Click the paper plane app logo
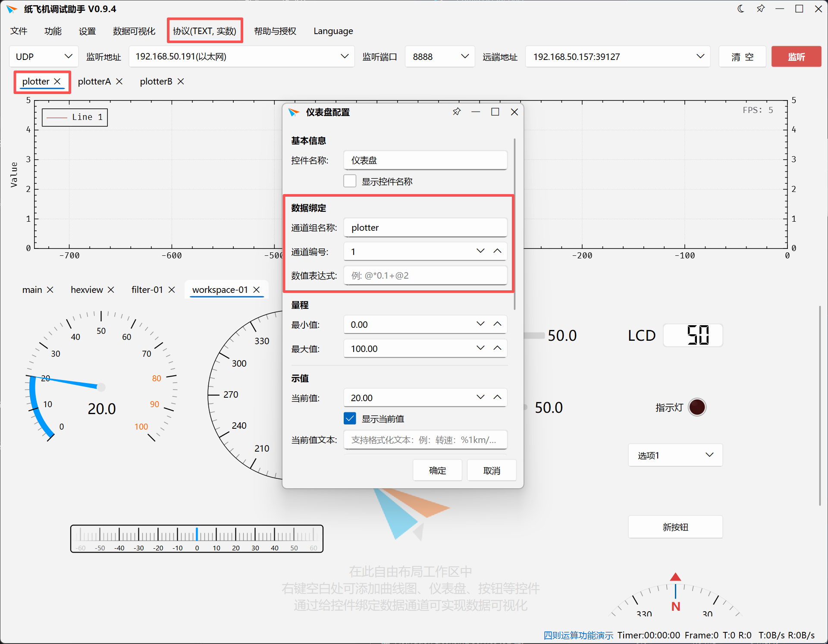This screenshot has width=828, height=644. [x=12, y=9]
